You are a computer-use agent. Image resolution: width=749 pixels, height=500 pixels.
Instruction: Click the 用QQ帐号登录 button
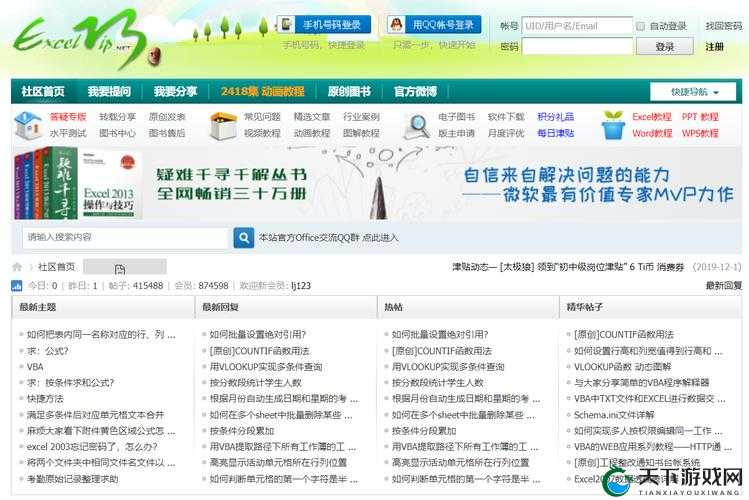[x=434, y=25]
